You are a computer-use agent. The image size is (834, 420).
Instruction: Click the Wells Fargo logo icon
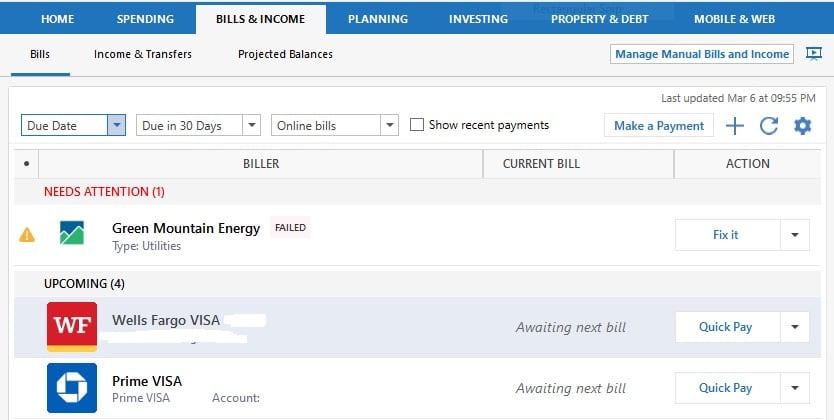[72, 327]
